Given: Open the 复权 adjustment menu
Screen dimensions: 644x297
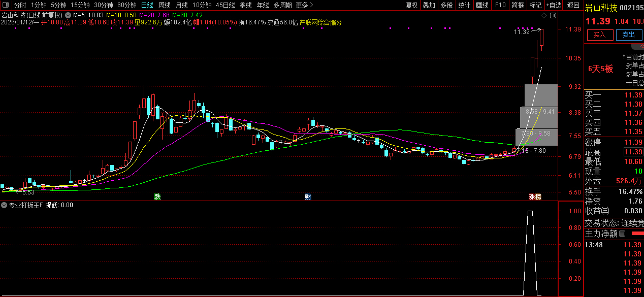Looking at the screenshot, I should (411, 5).
